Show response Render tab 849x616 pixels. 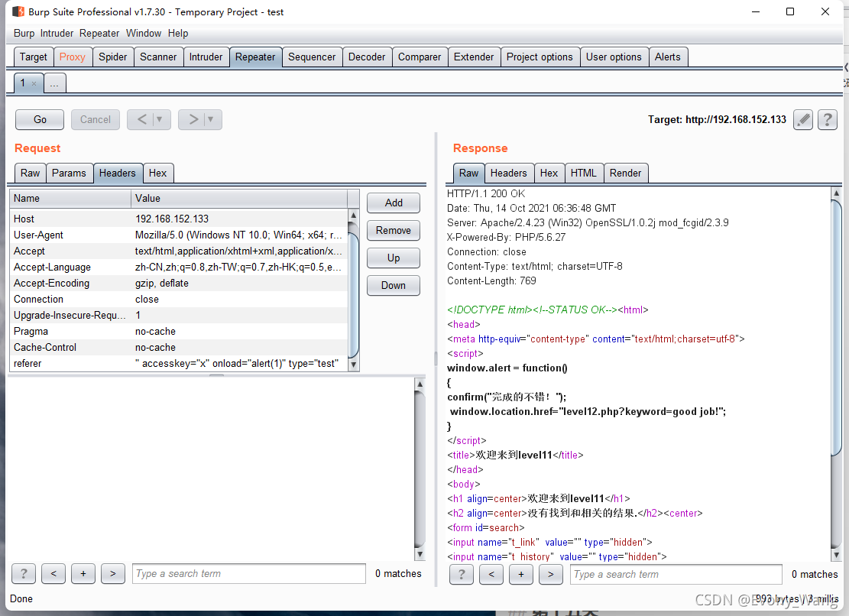tap(625, 173)
